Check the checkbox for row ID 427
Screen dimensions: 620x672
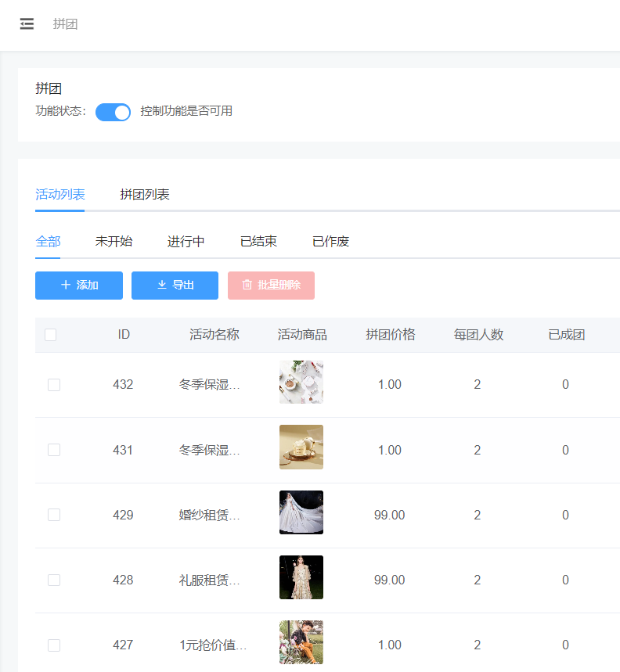(54, 645)
